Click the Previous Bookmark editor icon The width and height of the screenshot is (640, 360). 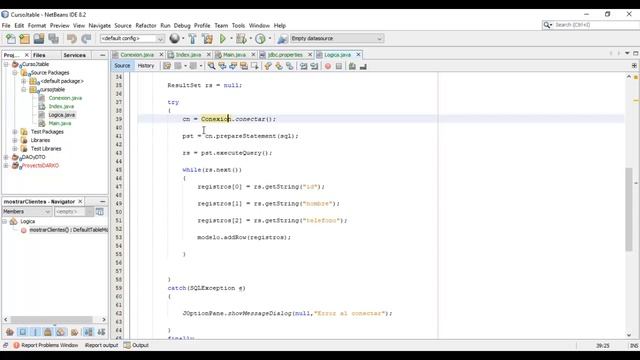(268, 66)
